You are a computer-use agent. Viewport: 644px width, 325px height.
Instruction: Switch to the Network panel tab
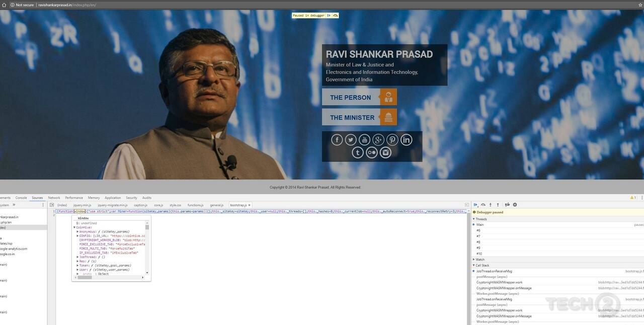pyautogui.click(x=54, y=198)
